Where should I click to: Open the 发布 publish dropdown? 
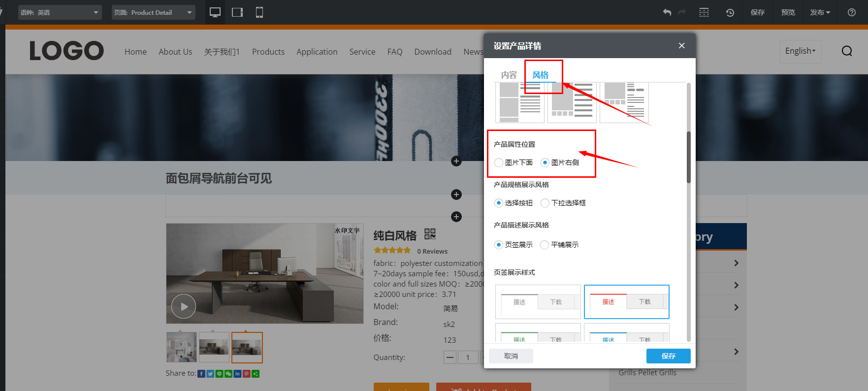[820, 12]
